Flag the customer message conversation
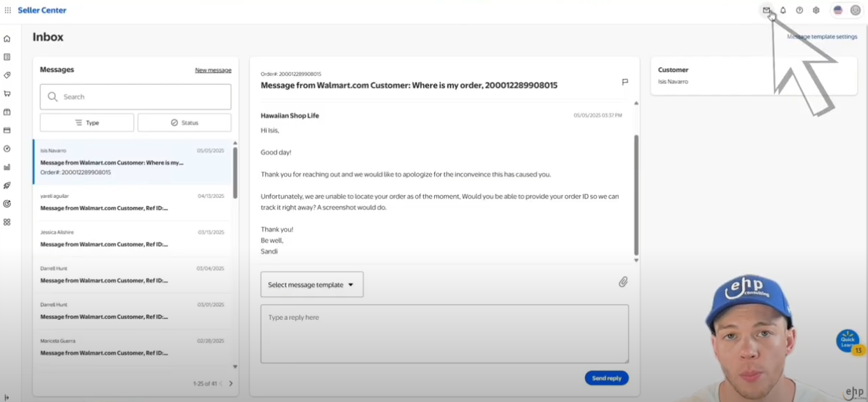This screenshot has height=402, width=868. point(624,82)
